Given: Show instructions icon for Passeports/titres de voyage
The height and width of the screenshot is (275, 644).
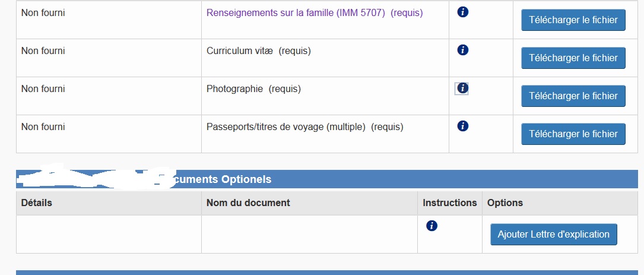Looking at the screenshot, I should tap(463, 126).
